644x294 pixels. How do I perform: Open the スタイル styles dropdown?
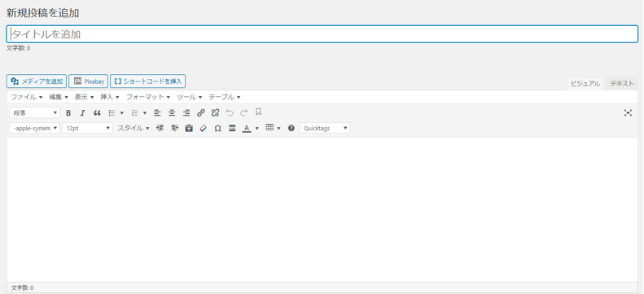point(134,128)
